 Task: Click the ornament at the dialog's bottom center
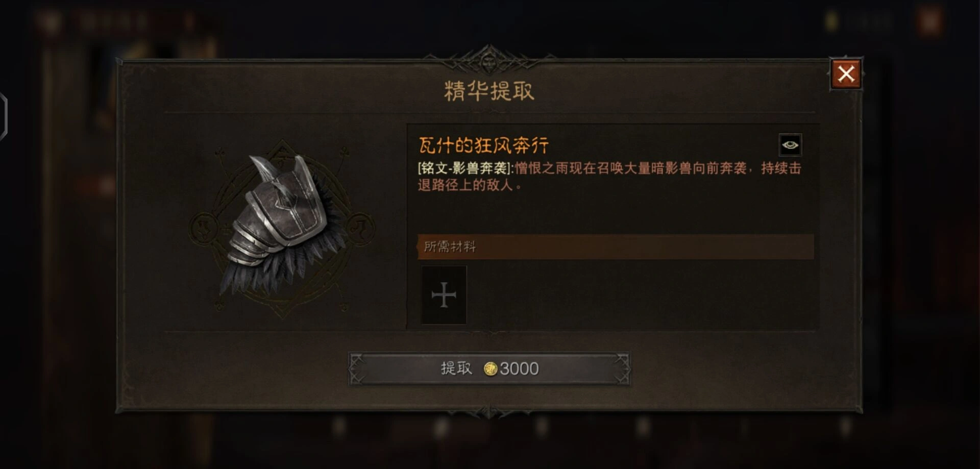tap(489, 411)
